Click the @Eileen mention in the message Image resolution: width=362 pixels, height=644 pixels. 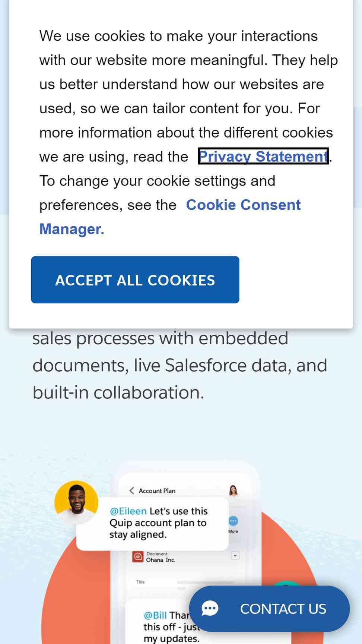(128, 511)
